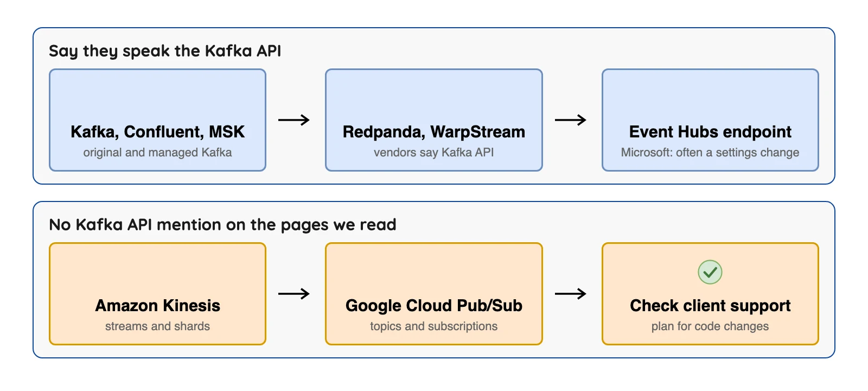This screenshot has height=391, width=868.
Task: Click 'topics and subscriptions' caption
Action: 434,326
